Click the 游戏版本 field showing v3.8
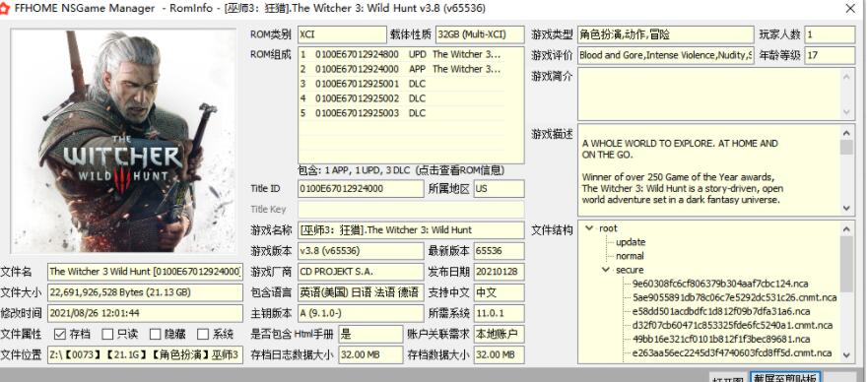The height and width of the screenshot is (382, 868). pyautogui.click(x=361, y=251)
